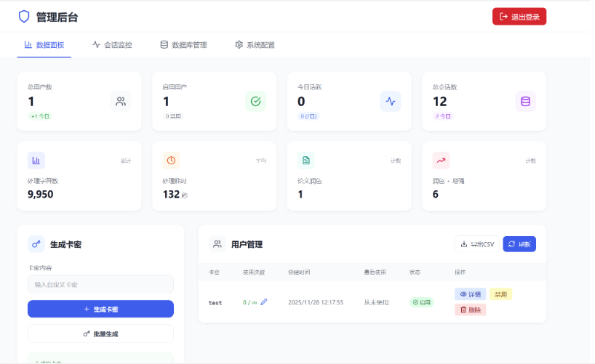Click the shield logo beside 管理后台
595x364 pixels.
(x=24, y=16)
